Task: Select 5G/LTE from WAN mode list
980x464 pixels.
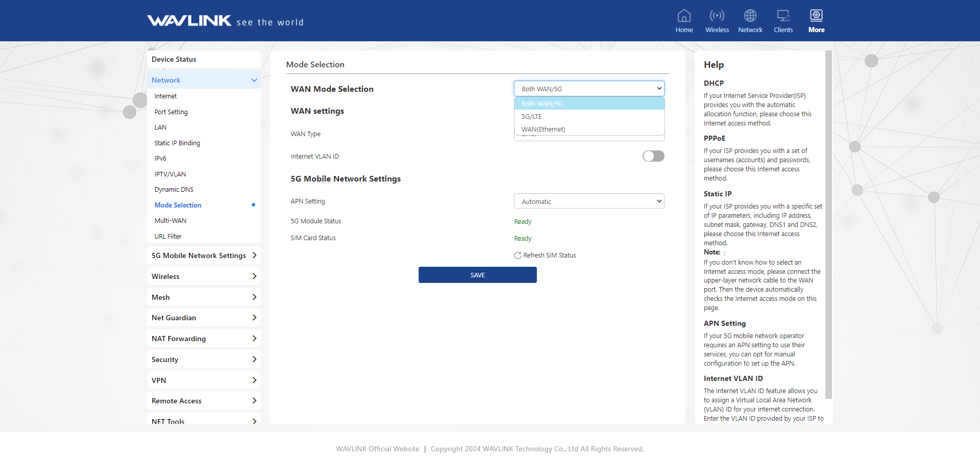Action: click(532, 117)
